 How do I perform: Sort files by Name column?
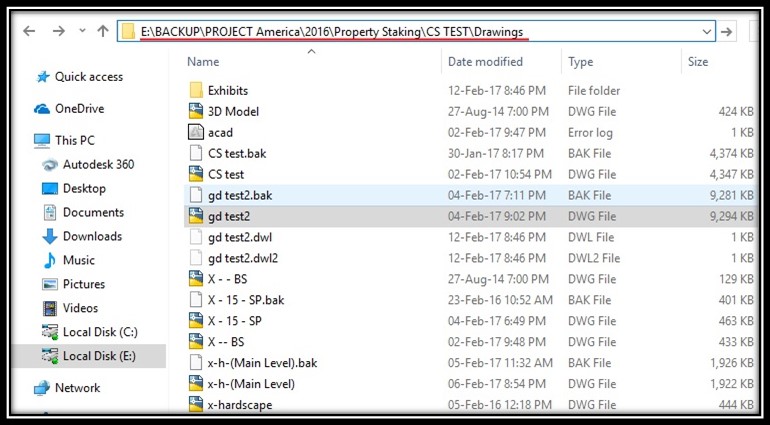pos(203,61)
